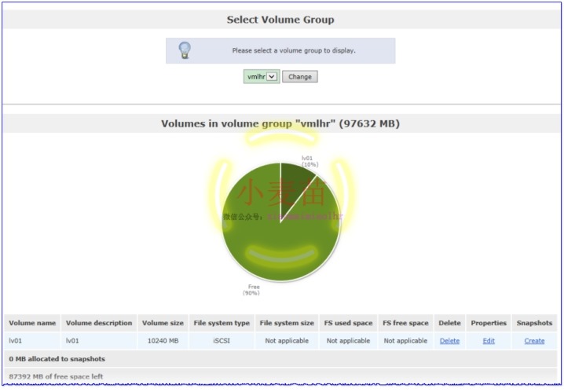
Task: Click the 'Select Volume Group' heading
Action: pos(280,20)
